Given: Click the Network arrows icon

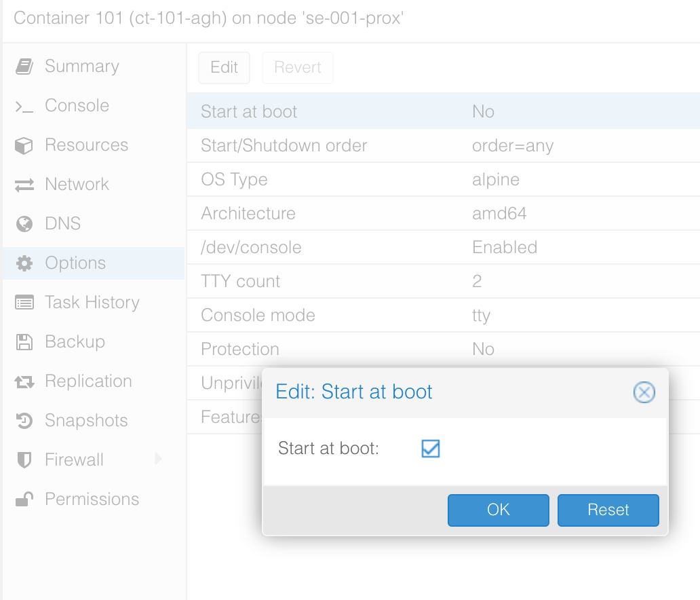Looking at the screenshot, I should click(24, 185).
